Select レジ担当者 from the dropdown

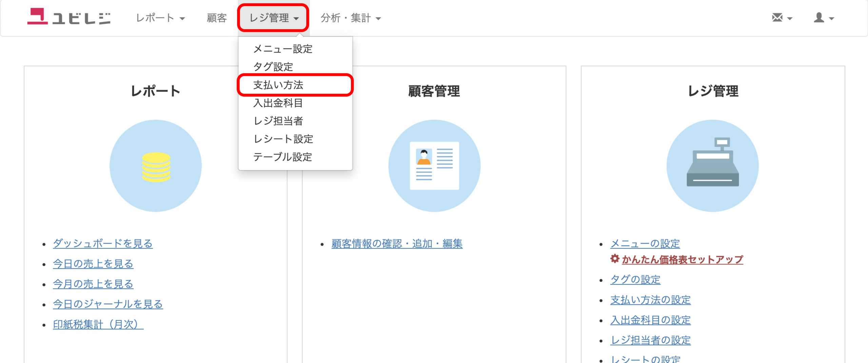295,121
